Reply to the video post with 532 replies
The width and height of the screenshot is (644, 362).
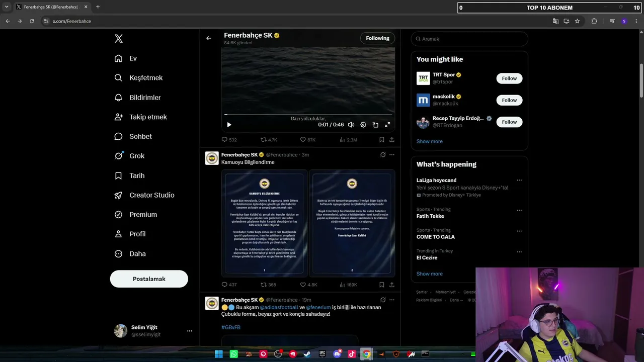(229, 140)
